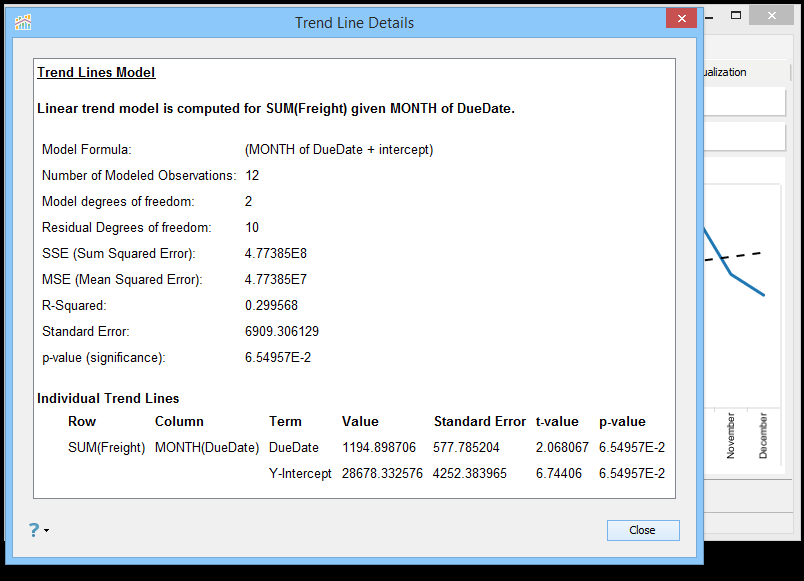This screenshot has width=804, height=581.
Task: Click the December axis label in the background chart
Action: click(763, 435)
